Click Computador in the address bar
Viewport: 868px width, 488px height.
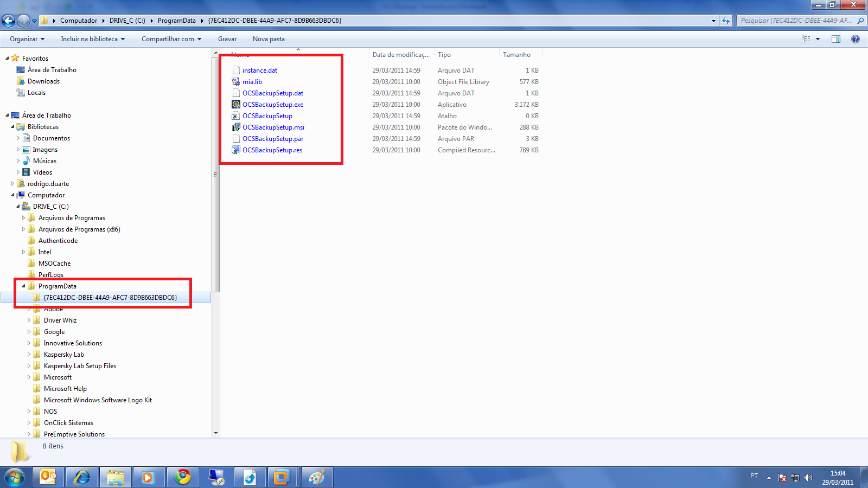coord(79,21)
